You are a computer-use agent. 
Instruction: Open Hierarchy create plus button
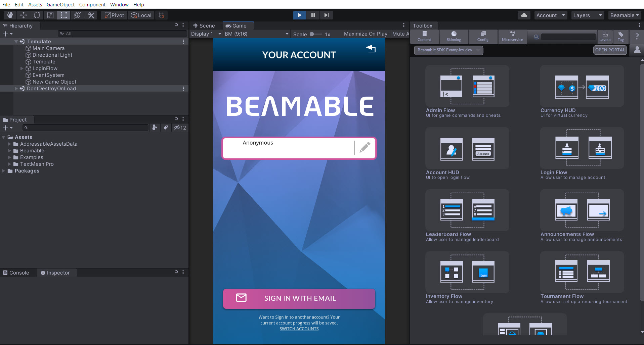pos(7,34)
